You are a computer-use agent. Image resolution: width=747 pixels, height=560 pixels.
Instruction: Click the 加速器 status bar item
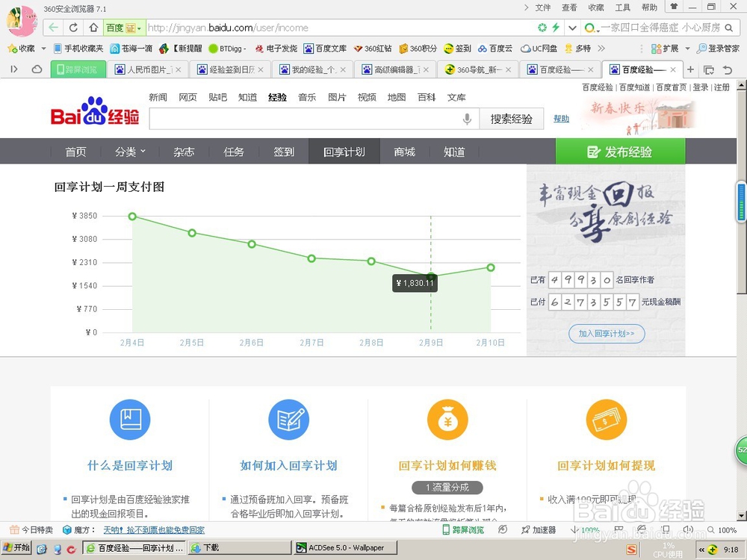point(539,530)
